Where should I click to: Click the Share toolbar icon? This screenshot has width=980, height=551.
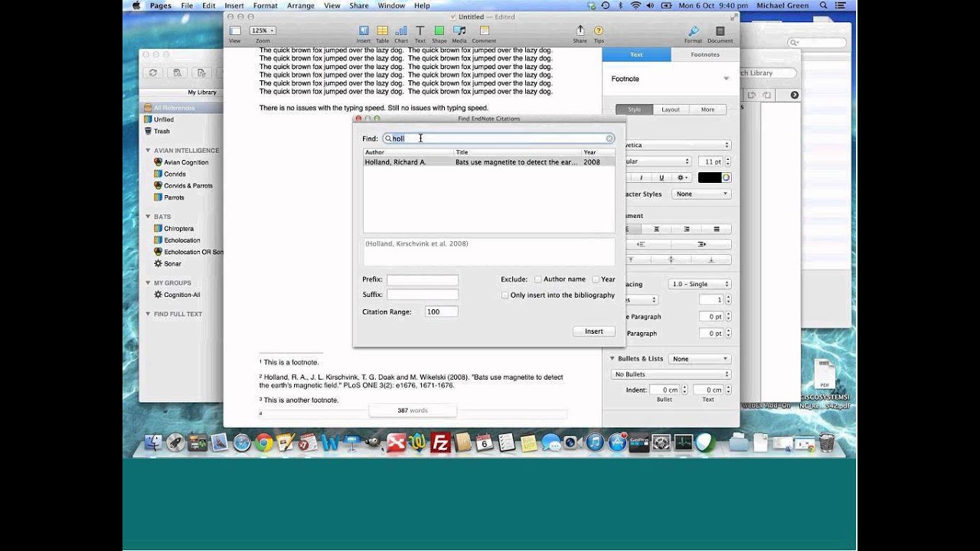580,34
